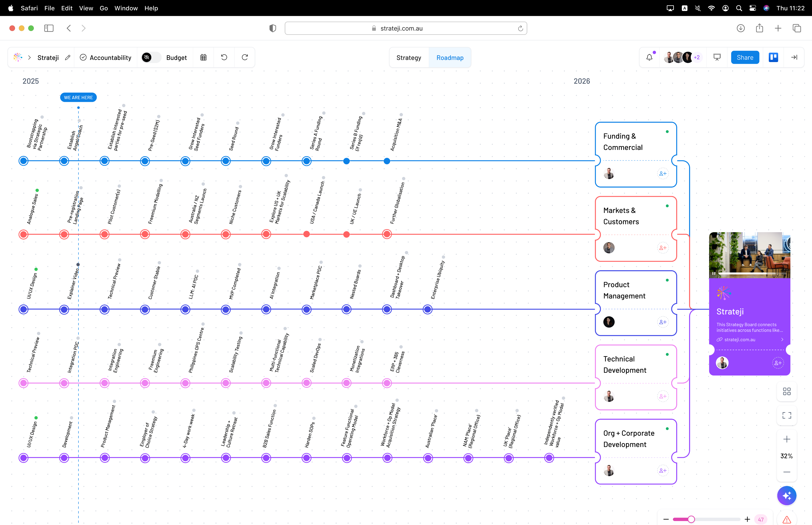Click the redo arrow icon

coord(245,57)
